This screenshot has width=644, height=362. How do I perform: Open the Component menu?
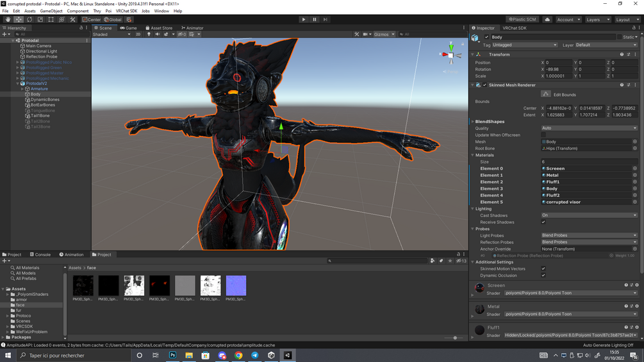coord(78,11)
